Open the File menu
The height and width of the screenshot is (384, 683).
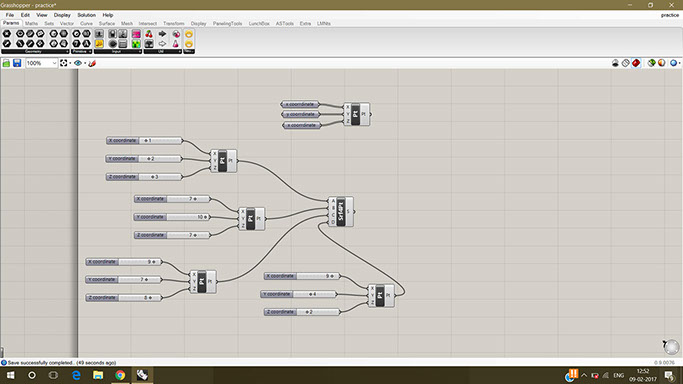[10, 15]
